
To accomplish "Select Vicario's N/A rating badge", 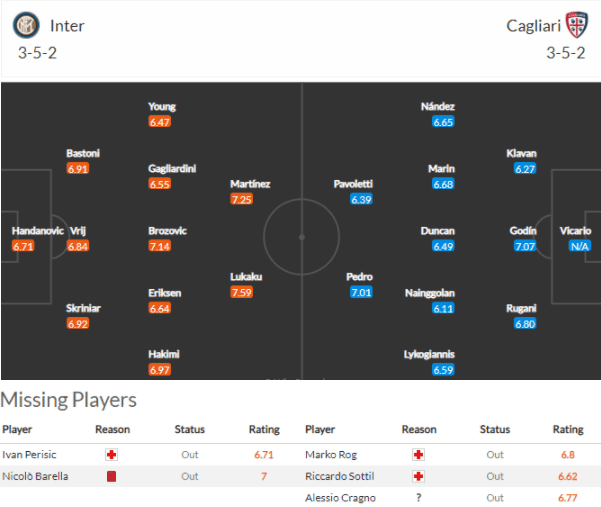I will [x=578, y=246].
